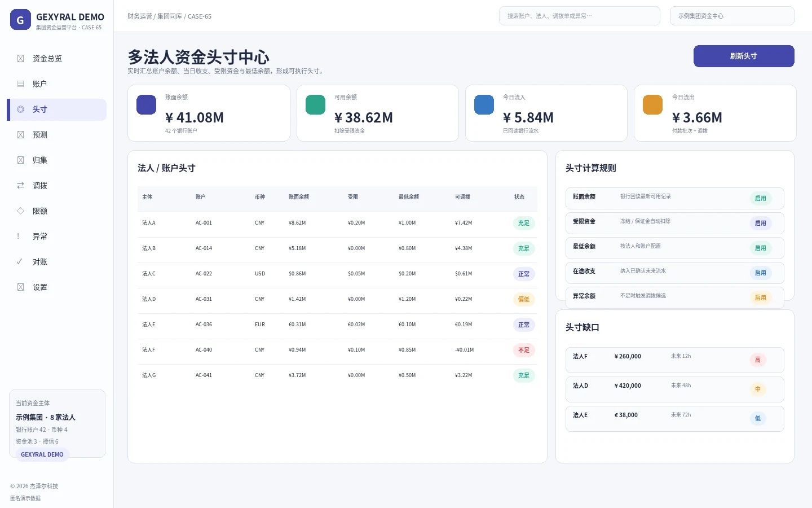812x508 pixels.
Task: Focus the search box for 账户、法人
Action: tap(580, 16)
